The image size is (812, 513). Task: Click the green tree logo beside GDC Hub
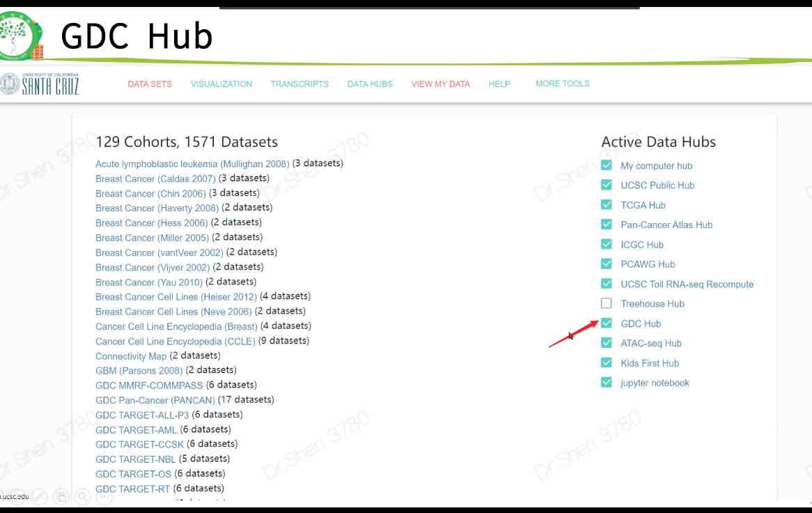21,36
